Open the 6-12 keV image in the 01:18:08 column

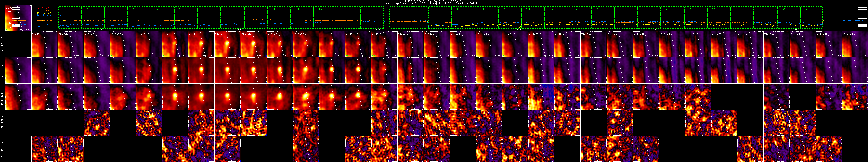[541, 70]
